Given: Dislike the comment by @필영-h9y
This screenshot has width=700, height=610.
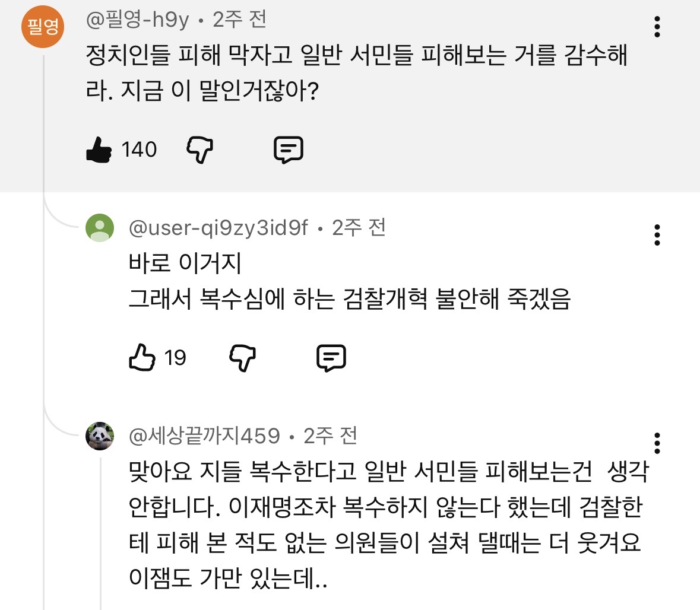Looking at the screenshot, I should [x=200, y=150].
